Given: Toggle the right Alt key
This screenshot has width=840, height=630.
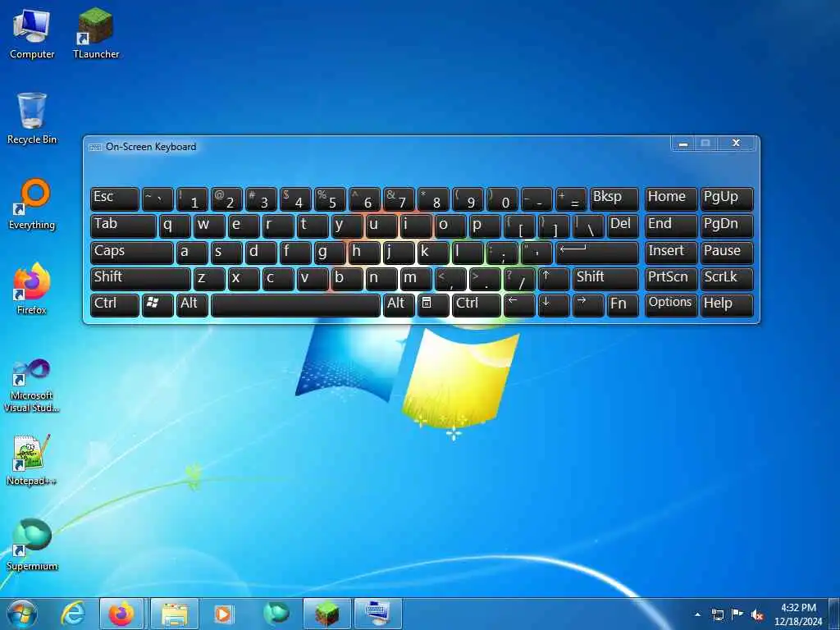Looking at the screenshot, I should [x=399, y=305].
